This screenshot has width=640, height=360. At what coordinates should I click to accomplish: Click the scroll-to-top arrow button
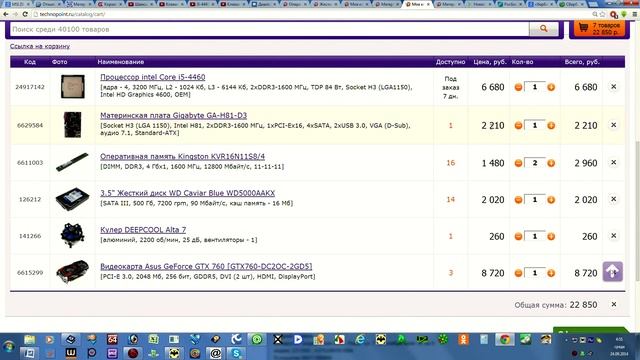tap(613, 271)
